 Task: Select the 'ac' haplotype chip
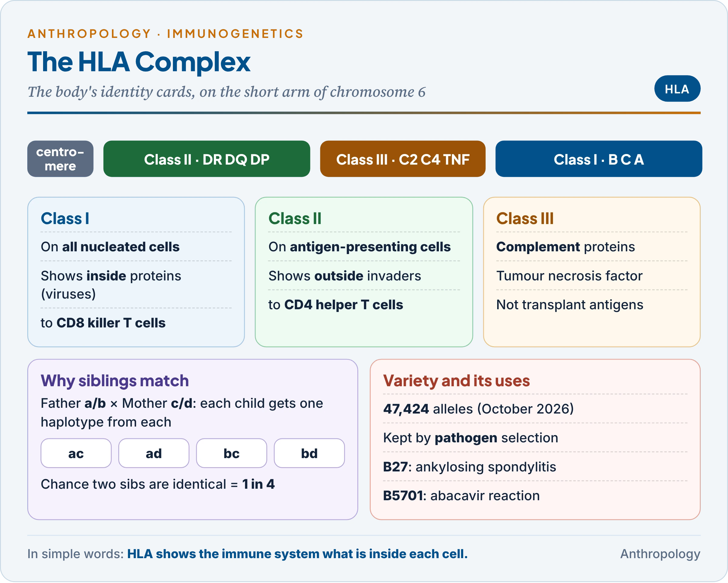[x=76, y=453]
